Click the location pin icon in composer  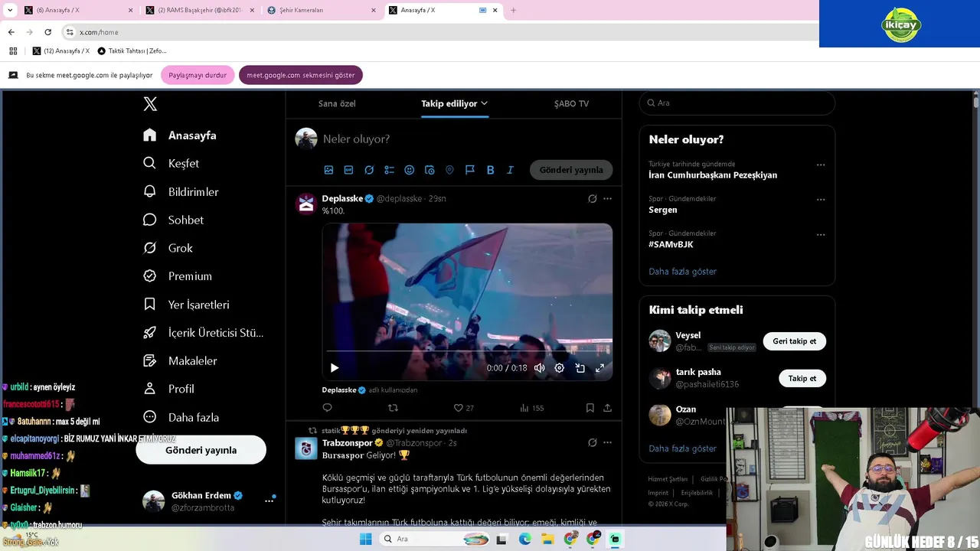tap(449, 170)
